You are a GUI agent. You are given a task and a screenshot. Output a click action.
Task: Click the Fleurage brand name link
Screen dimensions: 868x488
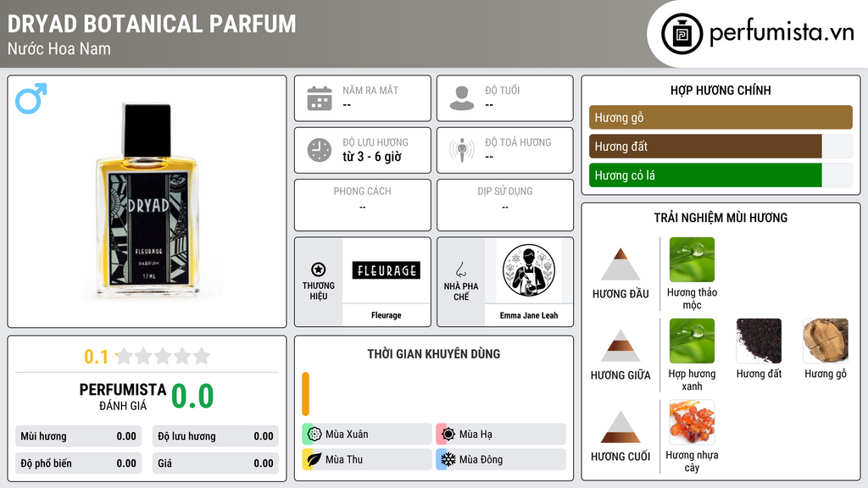(387, 315)
